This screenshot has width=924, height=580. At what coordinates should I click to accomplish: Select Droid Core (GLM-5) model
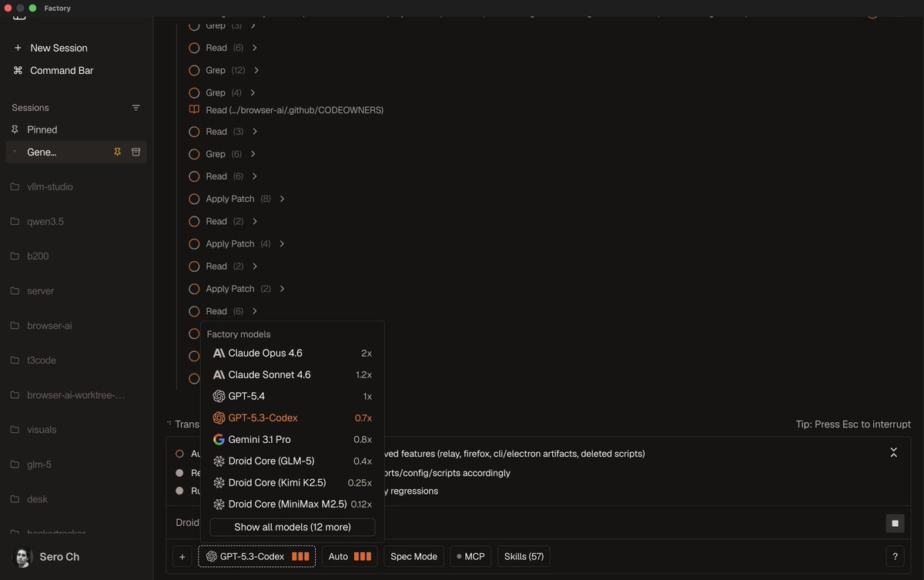point(293,461)
